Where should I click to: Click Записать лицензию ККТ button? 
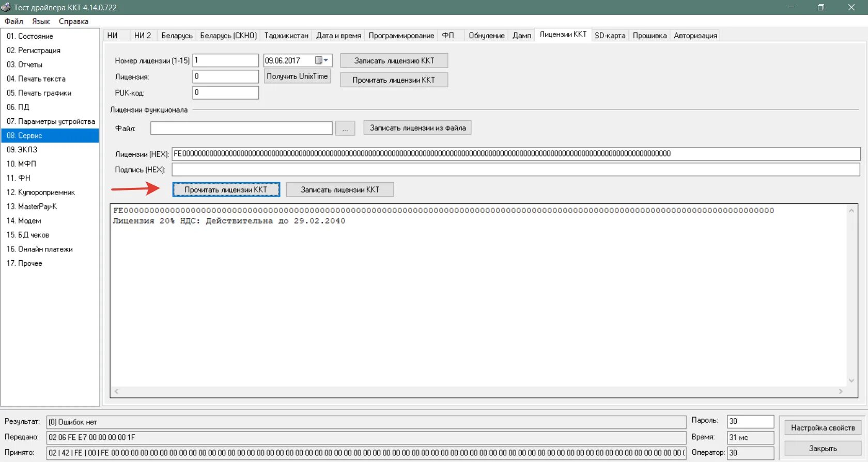click(394, 60)
